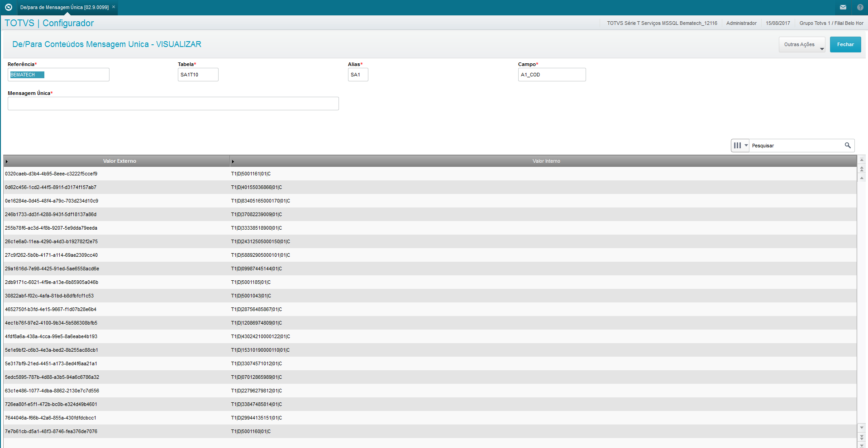Screen dimensions: 868x448
Task: Click the magnifier icon in the Pesquisar box
Action: 847,145
